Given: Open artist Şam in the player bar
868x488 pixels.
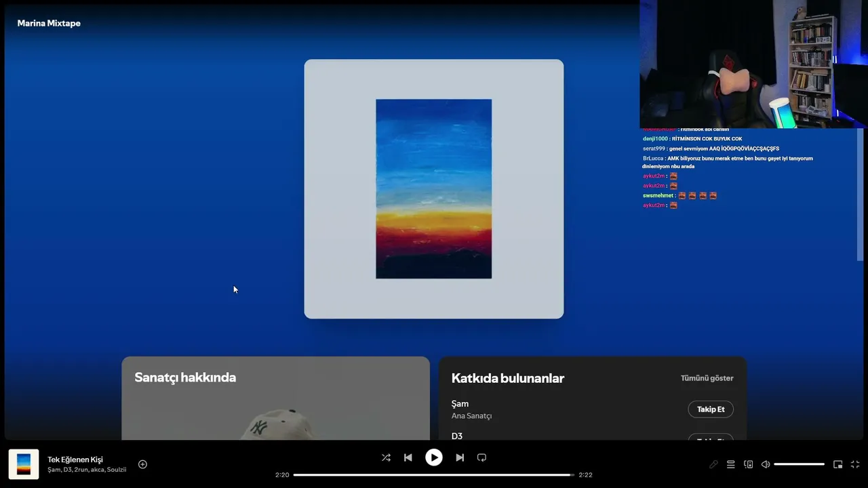Looking at the screenshot, I should click(54, 470).
